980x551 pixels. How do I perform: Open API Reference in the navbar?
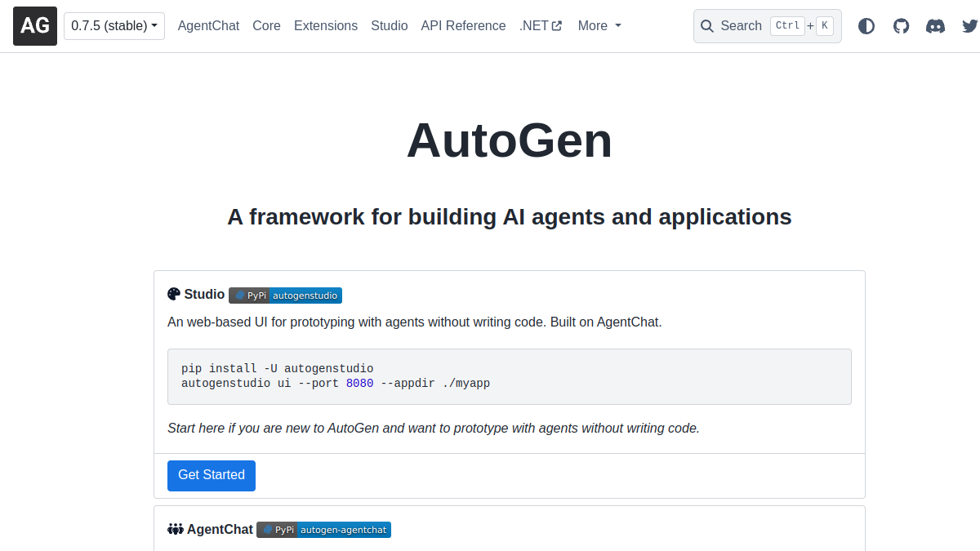[463, 26]
